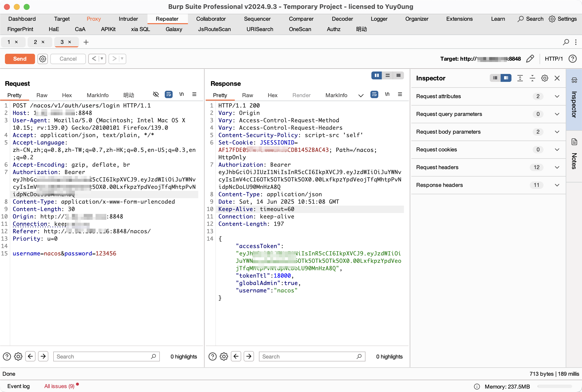Open Response Hex view tab
Viewport: 582px width, 392px height.
272,95
